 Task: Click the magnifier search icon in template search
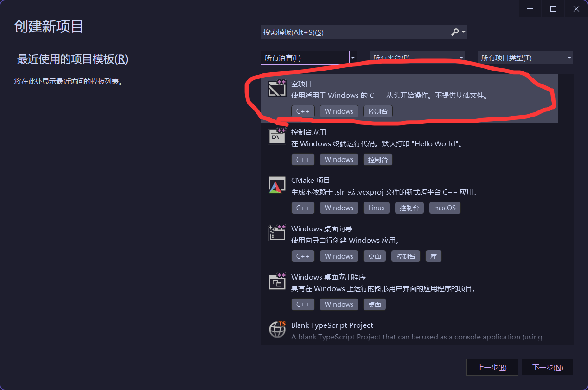tap(455, 32)
